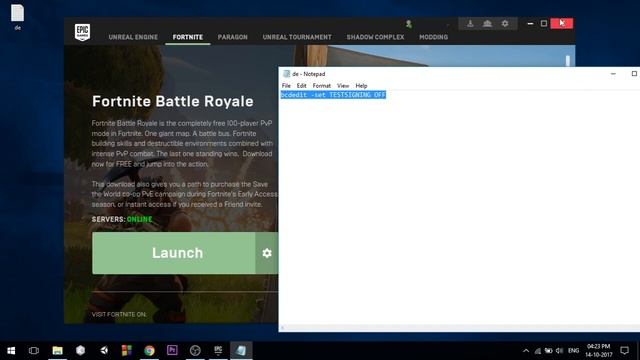Click inside the Notepad text area
The image size is (640, 360).
pyautogui.click(x=459, y=208)
